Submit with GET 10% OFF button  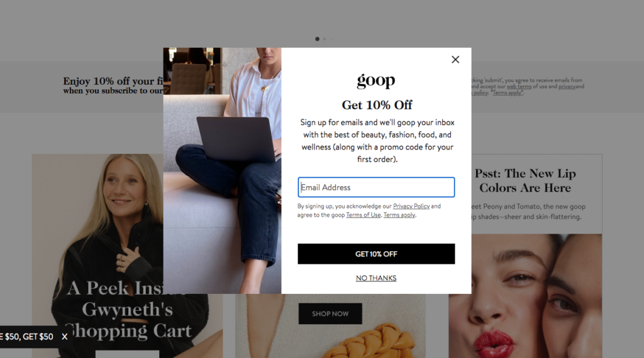[x=376, y=254]
